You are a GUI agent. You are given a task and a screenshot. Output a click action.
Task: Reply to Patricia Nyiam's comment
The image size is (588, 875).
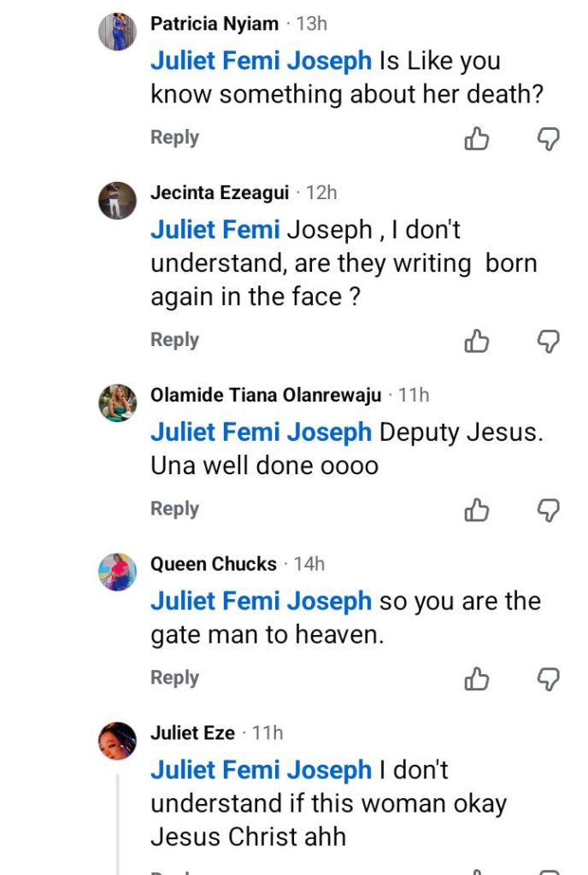174,138
